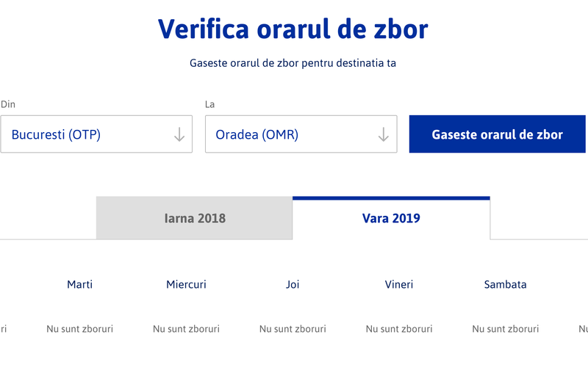Viewport: 588px width, 392px height.
Task: Click the down arrow in the La field
Action: pyautogui.click(x=383, y=135)
